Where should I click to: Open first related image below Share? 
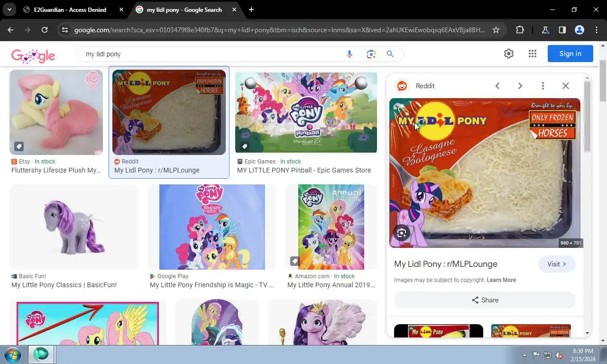pos(439,331)
